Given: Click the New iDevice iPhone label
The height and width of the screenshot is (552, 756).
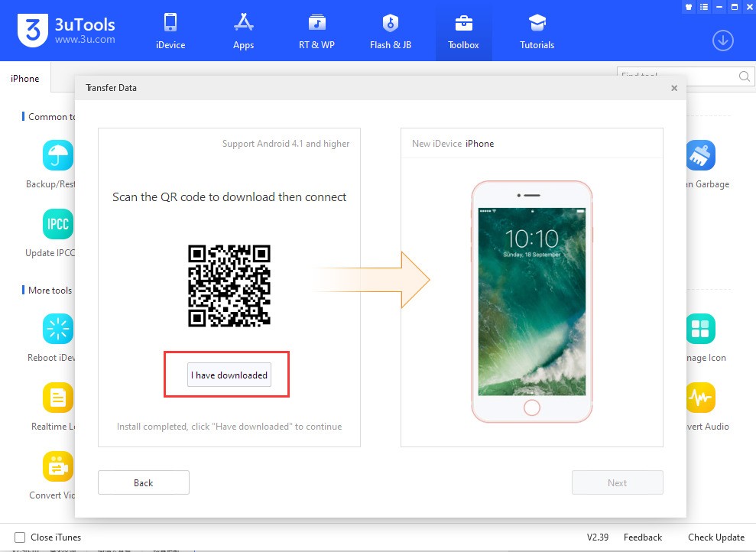Looking at the screenshot, I should [453, 144].
